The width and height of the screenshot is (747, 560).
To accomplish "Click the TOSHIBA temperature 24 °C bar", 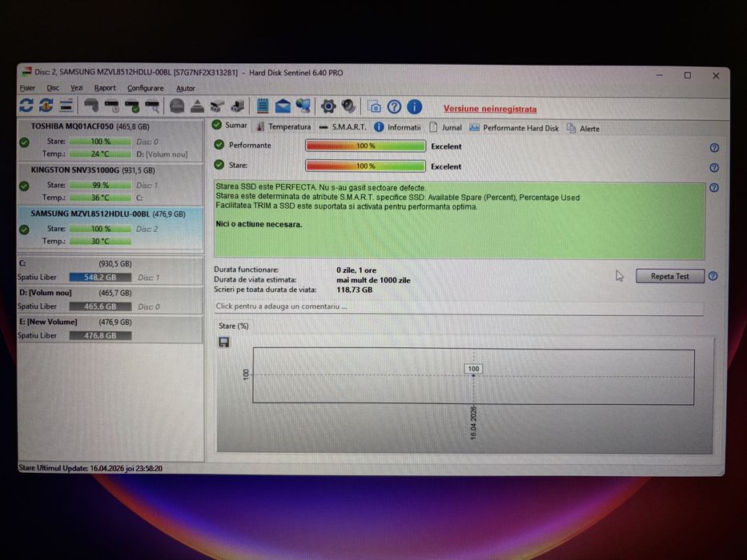I will [x=100, y=154].
